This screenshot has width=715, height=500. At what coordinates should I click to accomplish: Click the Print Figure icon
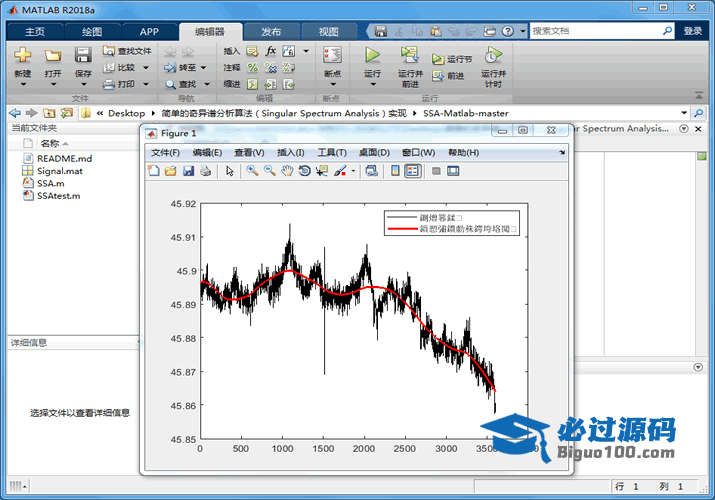point(205,171)
